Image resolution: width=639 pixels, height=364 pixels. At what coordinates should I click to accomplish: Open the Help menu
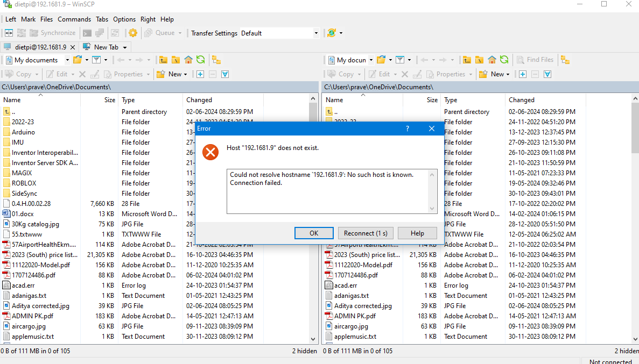(x=167, y=19)
